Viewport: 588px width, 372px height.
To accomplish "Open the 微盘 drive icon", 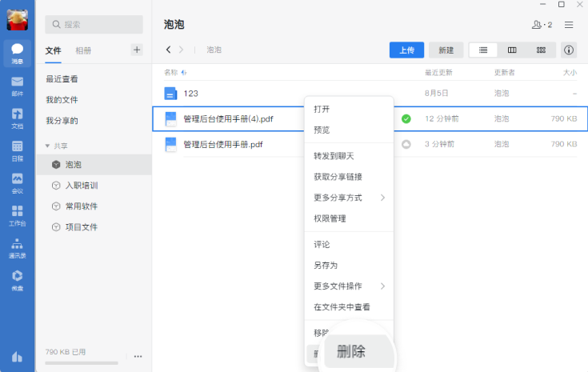I will 18,281.
